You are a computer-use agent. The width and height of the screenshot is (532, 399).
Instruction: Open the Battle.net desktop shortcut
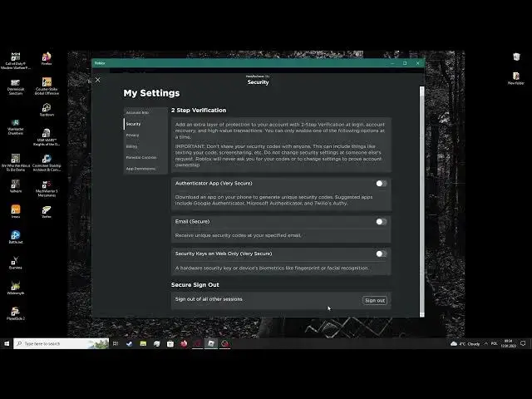point(15,237)
